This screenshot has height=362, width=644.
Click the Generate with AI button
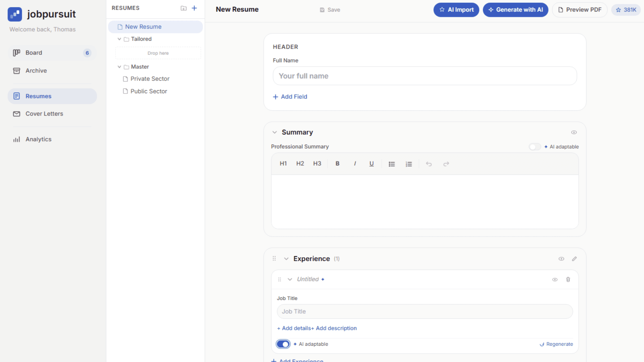pyautogui.click(x=515, y=10)
